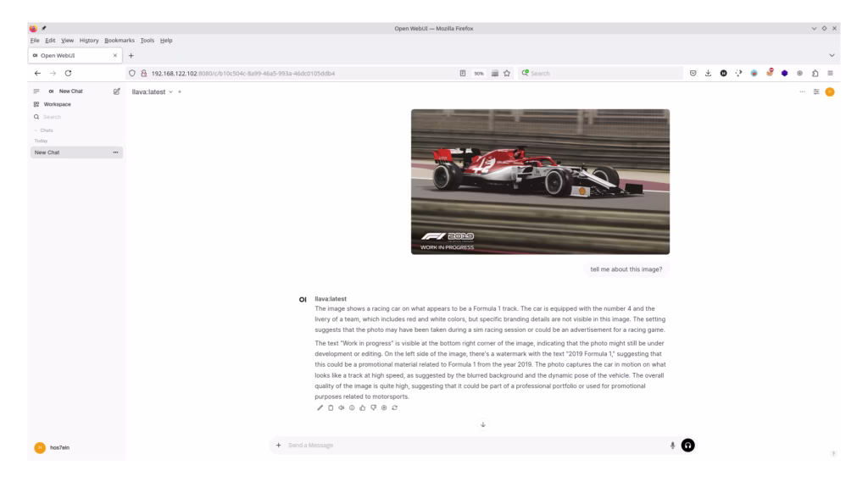Give the response a thumbs down
This screenshot has height=493, width=868.
(x=373, y=407)
